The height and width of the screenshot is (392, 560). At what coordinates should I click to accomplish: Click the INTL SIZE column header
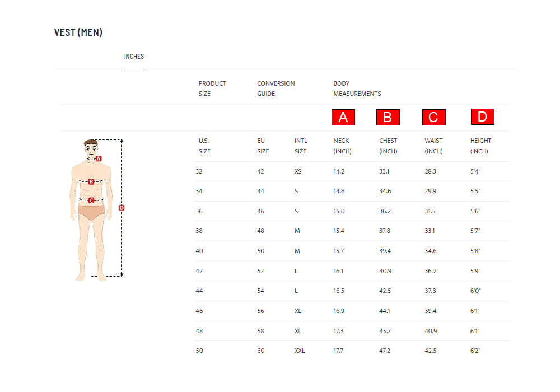coord(300,146)
